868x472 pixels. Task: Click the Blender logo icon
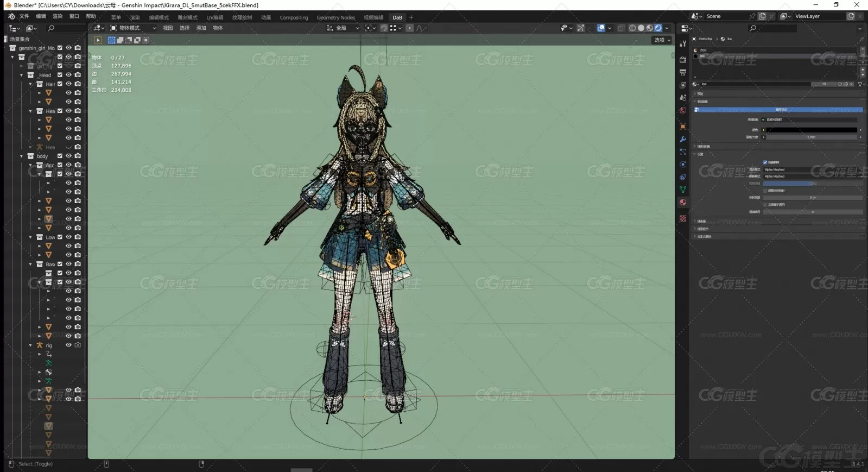(11, 16)
